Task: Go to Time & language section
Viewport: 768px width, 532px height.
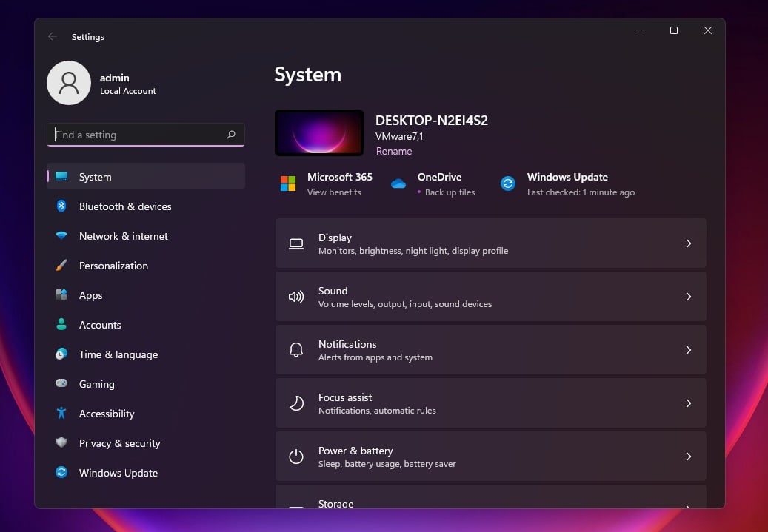Action: tap(118, 354)
